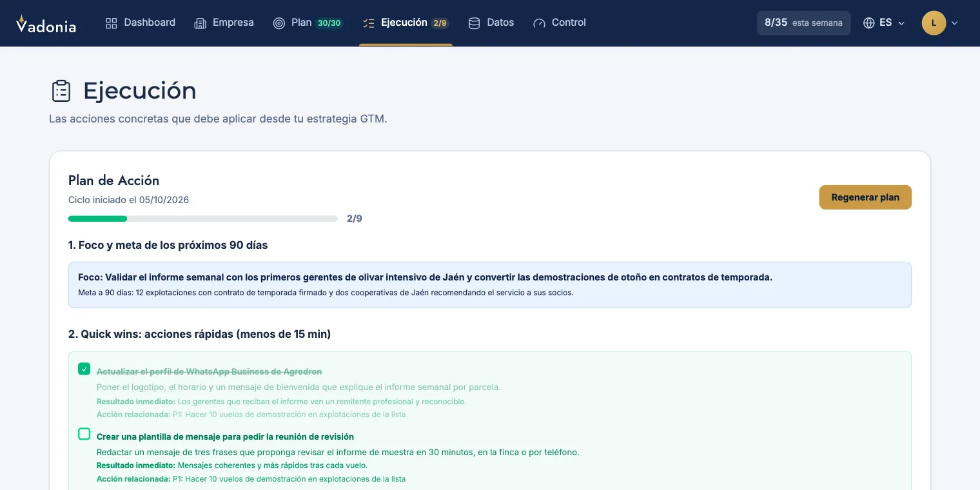Navigate to the Control tab

tap(560, 23)
